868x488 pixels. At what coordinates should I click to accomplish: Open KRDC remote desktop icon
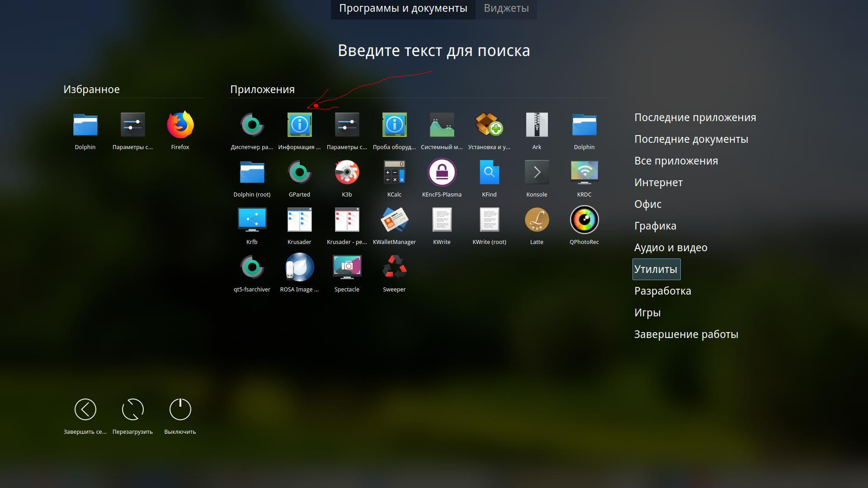(584, 173)
